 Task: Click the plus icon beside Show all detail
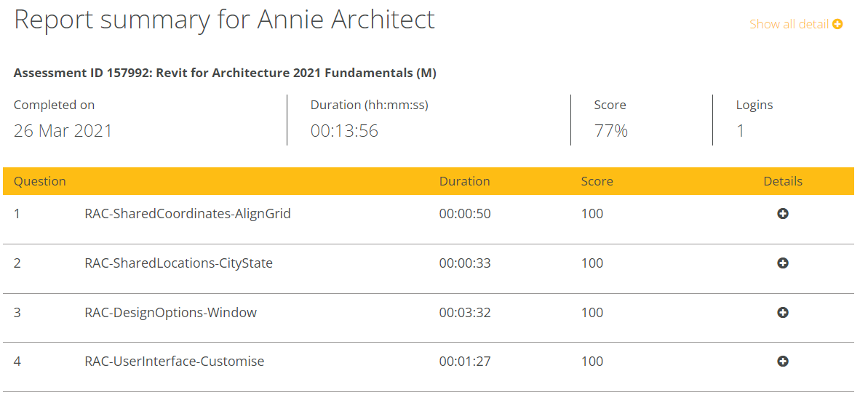click(x=837, y=24)
